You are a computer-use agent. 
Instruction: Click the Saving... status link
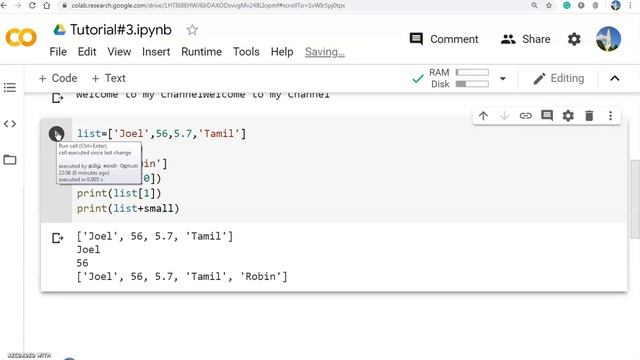click(x=325, y=52)
